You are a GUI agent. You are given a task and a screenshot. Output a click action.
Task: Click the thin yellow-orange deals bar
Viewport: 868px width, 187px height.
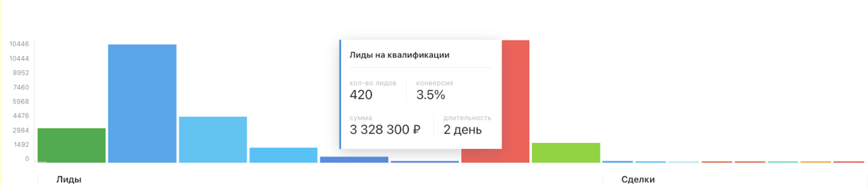coord(816,162)
